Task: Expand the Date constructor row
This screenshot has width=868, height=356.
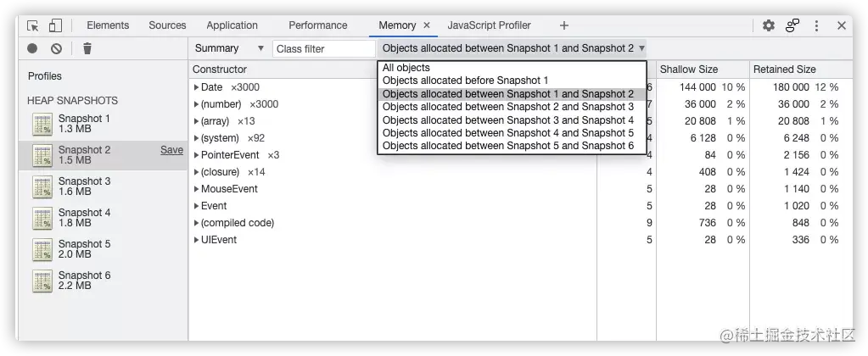Action: (196, 87)
